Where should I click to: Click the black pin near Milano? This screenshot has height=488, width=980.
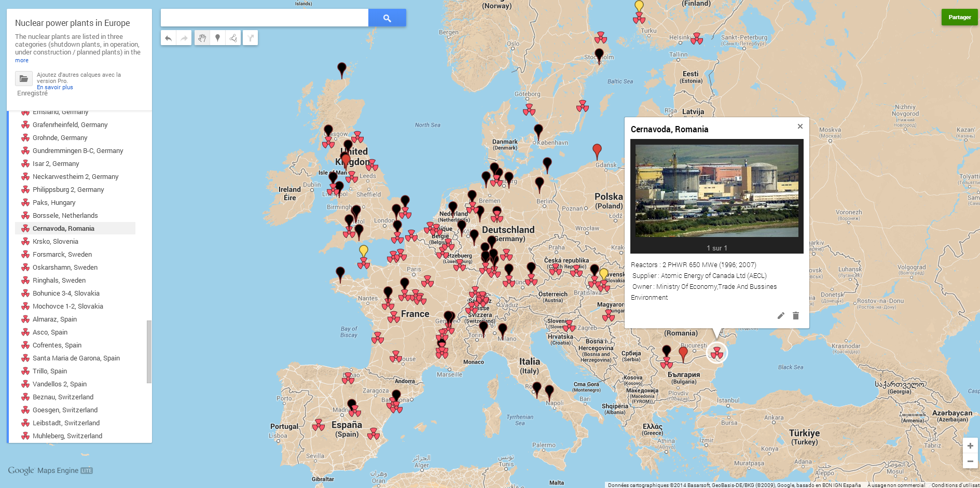pyautogui.click(x=503, y=331)
